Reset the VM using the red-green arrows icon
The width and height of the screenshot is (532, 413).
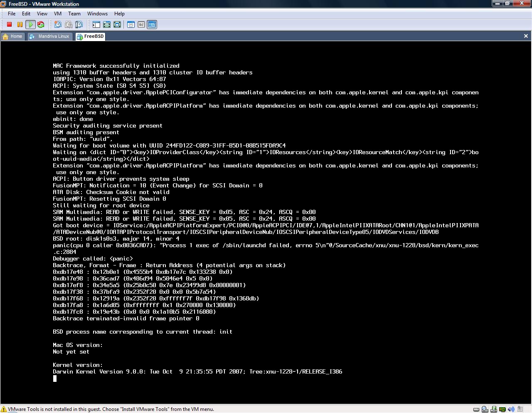click(x=41, y=25)
